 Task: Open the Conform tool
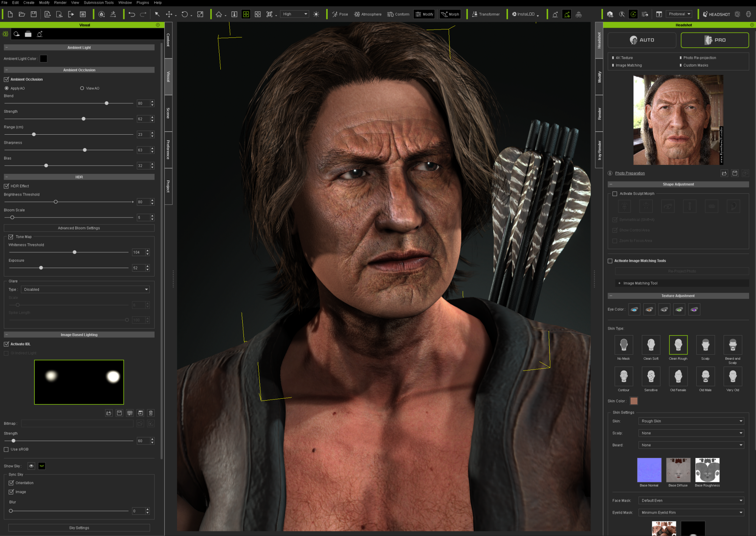[x=398, y=14]
